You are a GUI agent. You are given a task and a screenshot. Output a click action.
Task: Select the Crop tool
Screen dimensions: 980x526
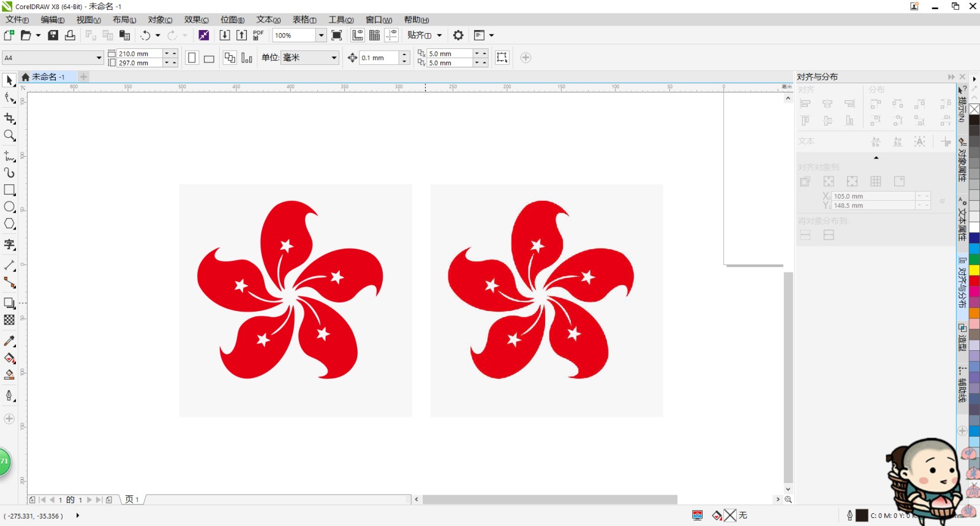(9, 118)
